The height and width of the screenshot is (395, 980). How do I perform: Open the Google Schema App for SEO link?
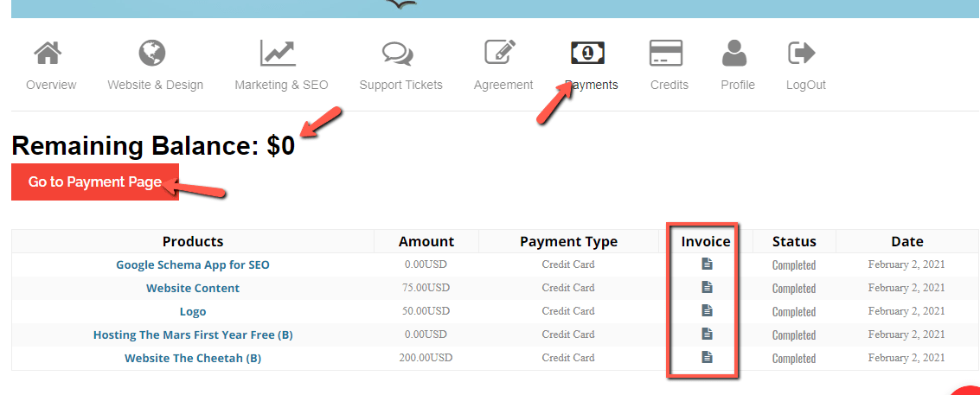(x=193, y=264)
